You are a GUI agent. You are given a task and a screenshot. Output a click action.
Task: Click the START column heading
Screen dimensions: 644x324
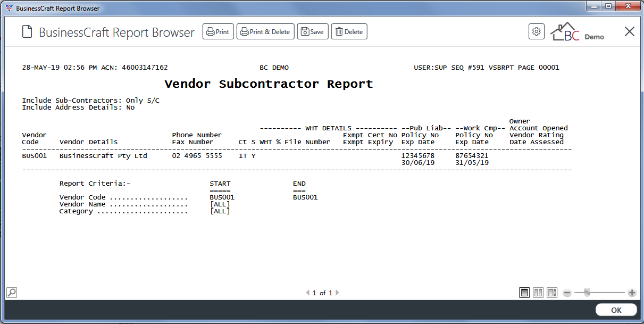220,184
